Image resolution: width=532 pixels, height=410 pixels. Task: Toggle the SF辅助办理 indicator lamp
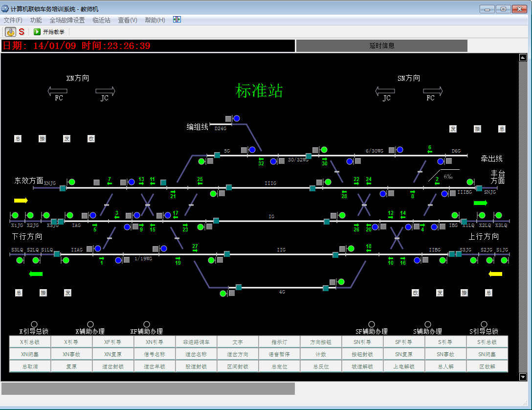click(x=371, y=324)
